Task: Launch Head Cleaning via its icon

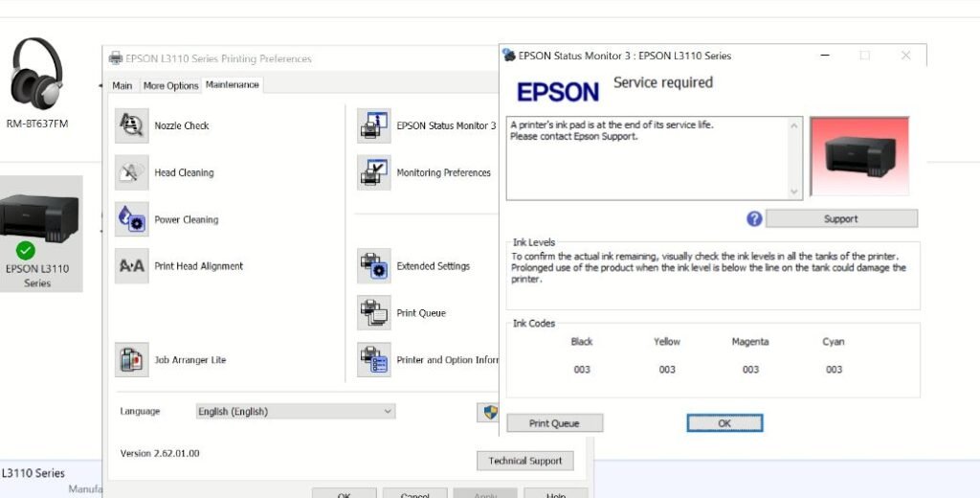Action: (x=132, y=172)
